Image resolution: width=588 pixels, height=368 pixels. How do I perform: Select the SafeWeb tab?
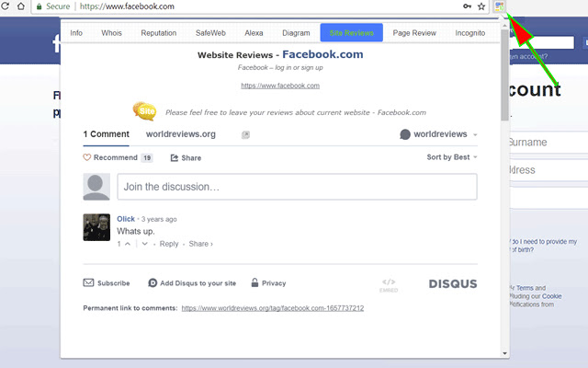coord(210,33)
